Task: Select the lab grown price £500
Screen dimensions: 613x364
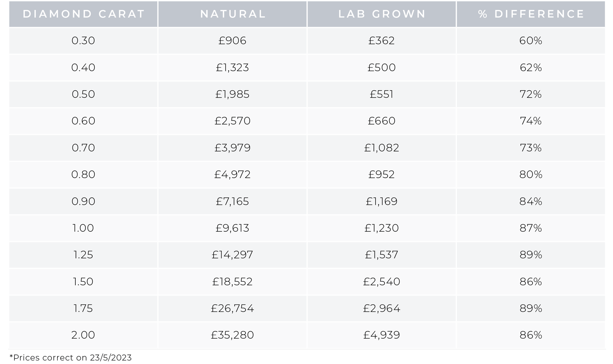Action: coord(382,68)
